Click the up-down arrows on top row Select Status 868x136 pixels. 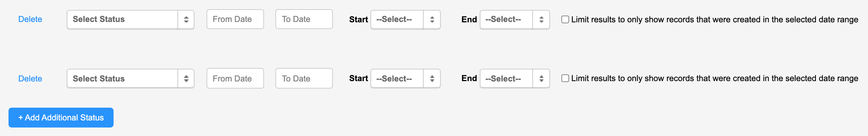tap(186, 19)
